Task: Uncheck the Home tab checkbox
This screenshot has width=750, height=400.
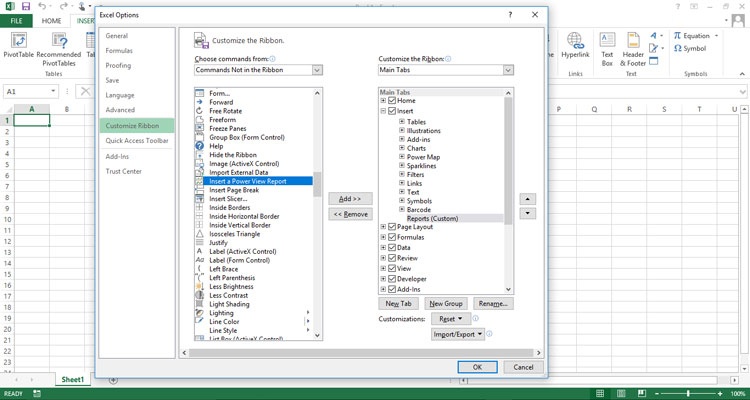Action: (392, 101)
